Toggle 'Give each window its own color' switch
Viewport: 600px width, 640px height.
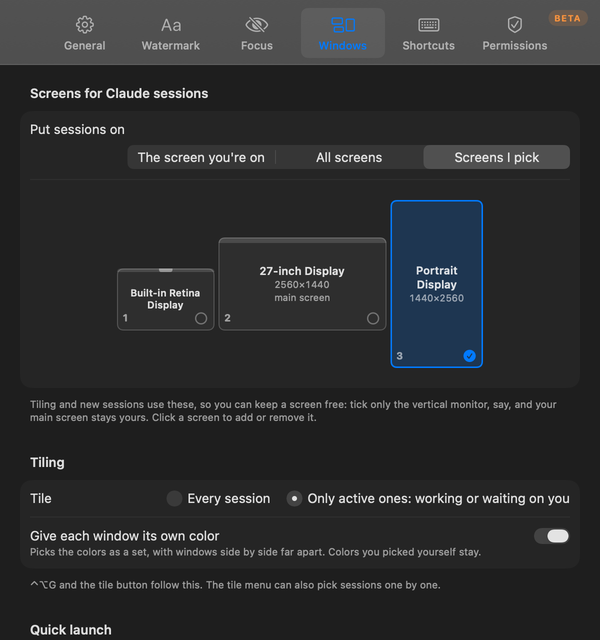coord(551,536)
